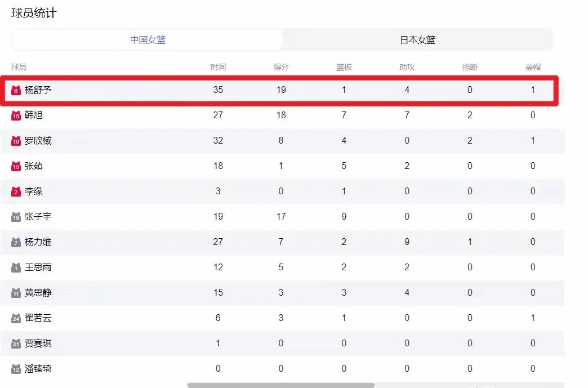
Task: Click the gray number 12 jersey beside 潘臻琦
Action: click(16, 369)
